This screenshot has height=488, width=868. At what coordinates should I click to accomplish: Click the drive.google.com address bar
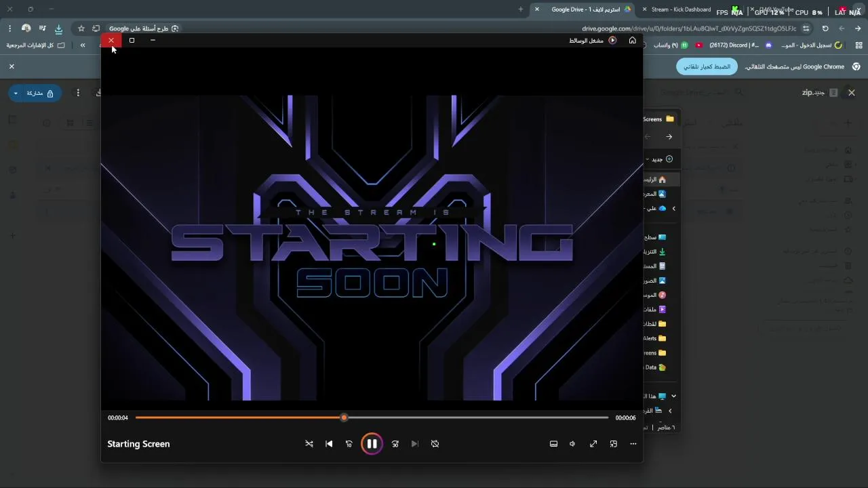click(689, 28)
